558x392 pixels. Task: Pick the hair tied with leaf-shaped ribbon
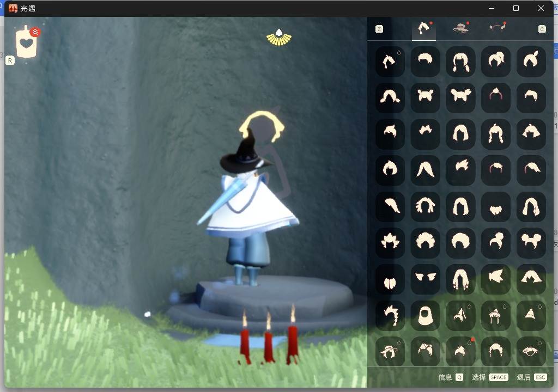point(531,62)
